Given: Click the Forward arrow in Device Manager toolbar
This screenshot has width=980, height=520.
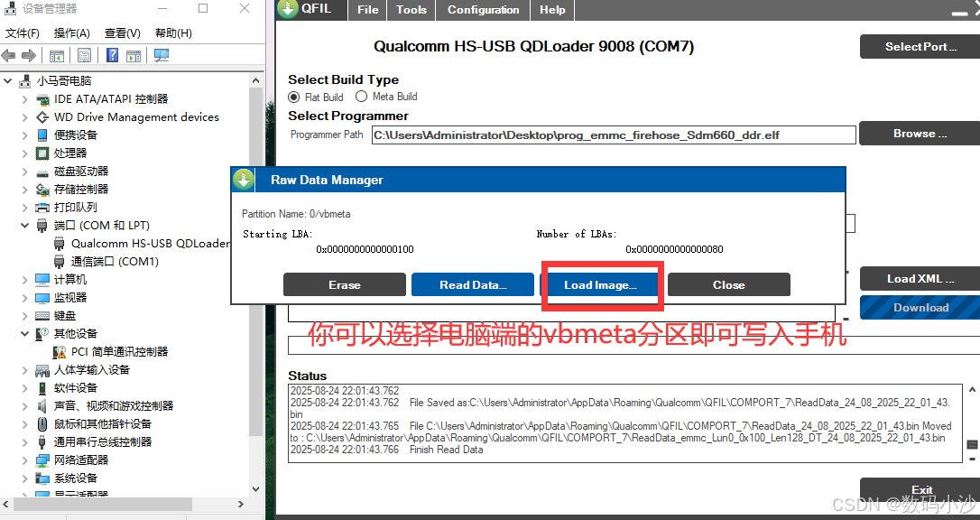Looking at the screenshot, I should (x=29, y=56).
